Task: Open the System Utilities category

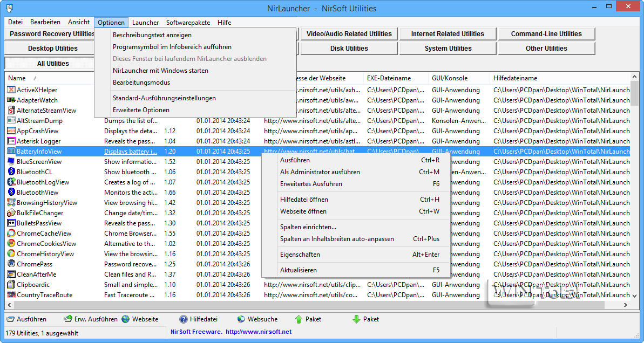Action: click(448, 49)
